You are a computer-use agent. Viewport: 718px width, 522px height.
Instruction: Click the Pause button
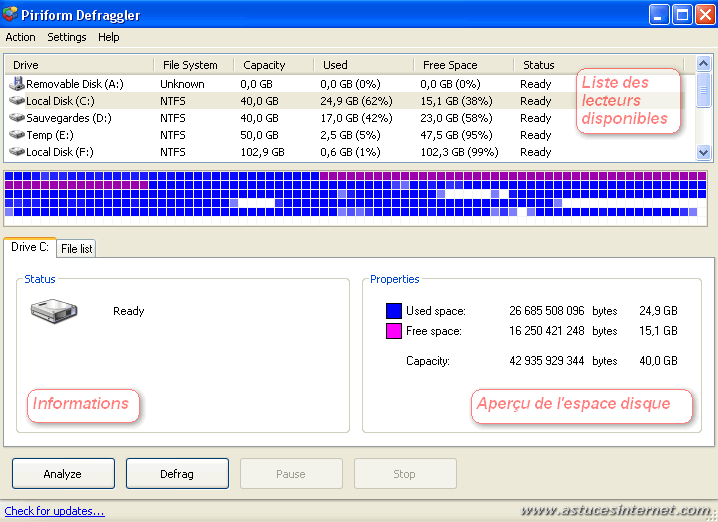tap(291, 474)
